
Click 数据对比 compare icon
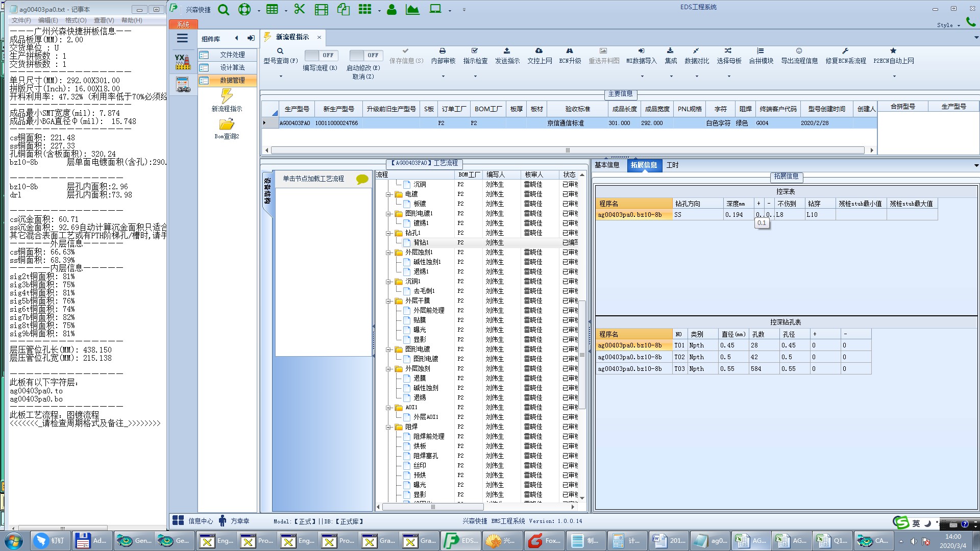(696, 51)
